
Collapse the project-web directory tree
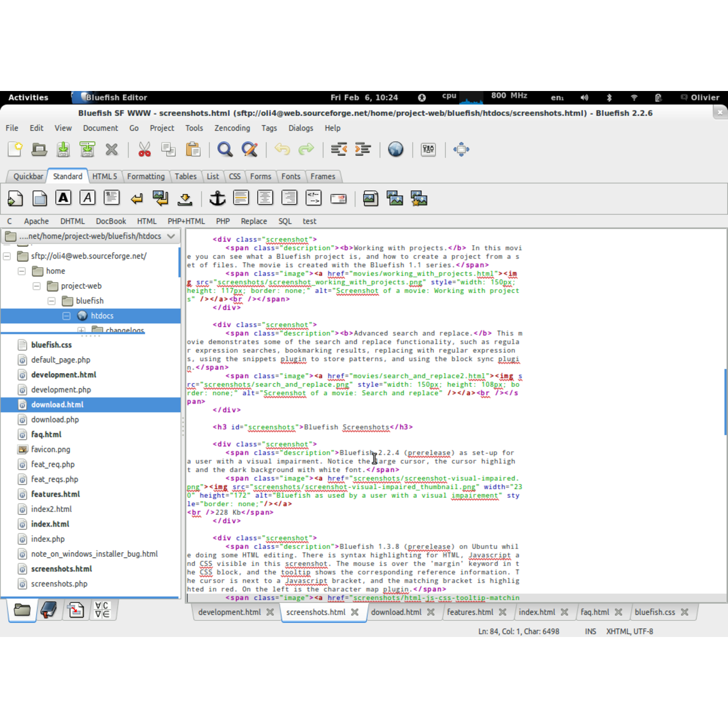pos(36,286)
